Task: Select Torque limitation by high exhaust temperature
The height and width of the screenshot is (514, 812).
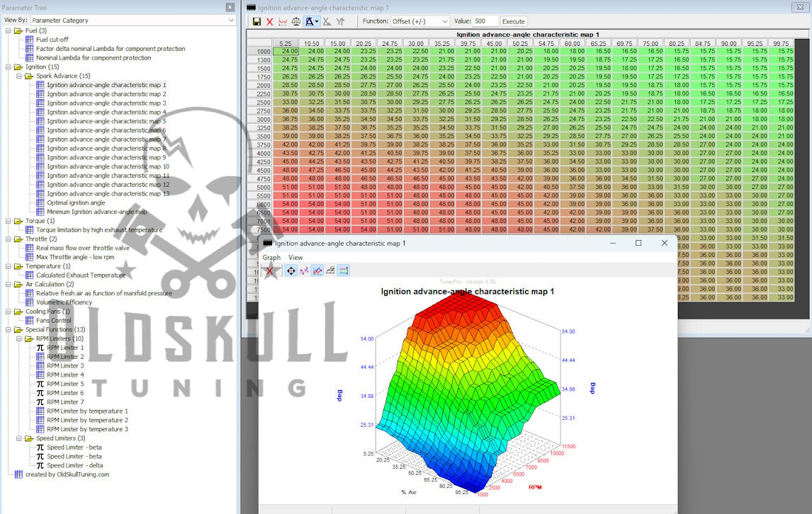Action: click(x=99, y=230)
